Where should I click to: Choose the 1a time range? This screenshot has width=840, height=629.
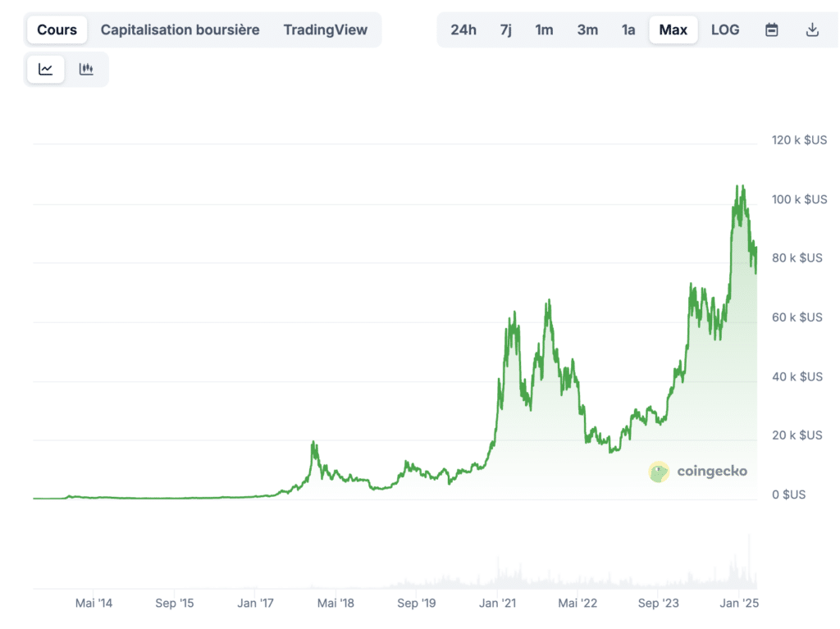tap(628, 30)
